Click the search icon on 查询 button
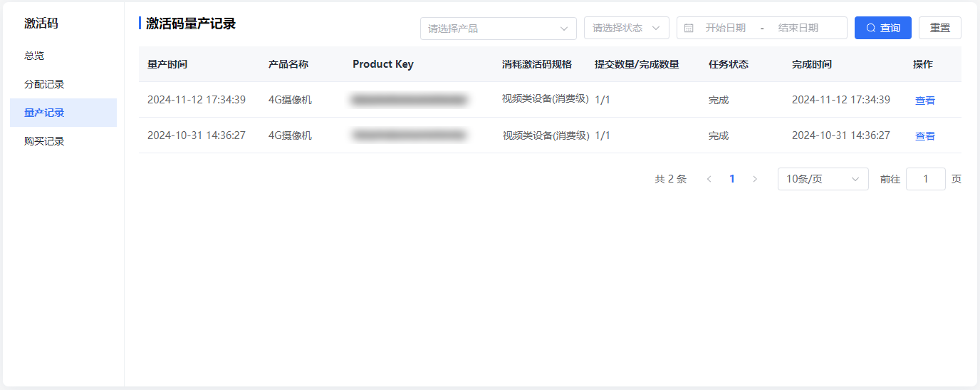The image size is (980, 390). click(x=870, y=28)
